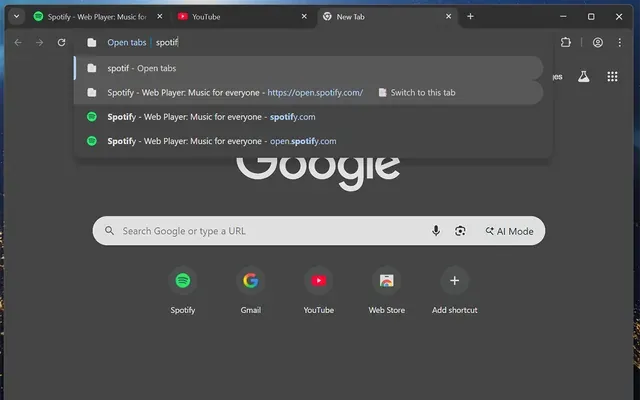Open the tab search dropdown arrow
The image size is (640, 400).
pos(16,17)
